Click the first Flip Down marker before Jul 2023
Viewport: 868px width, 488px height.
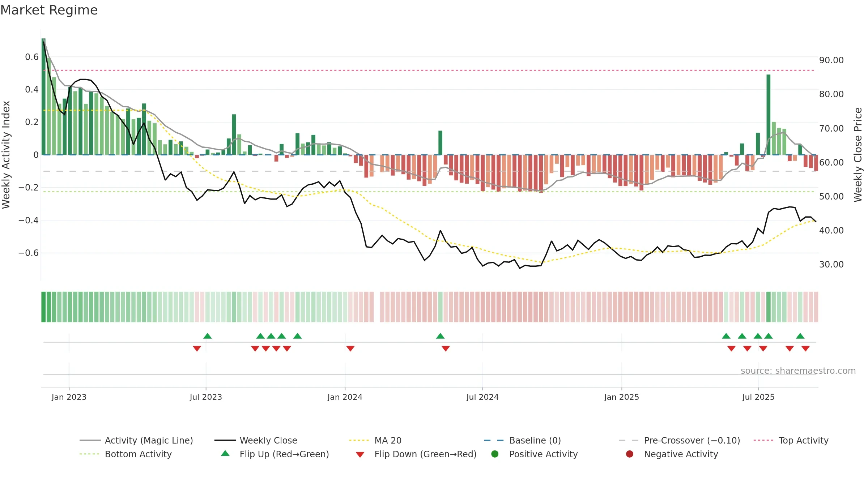(x=197, y=348)
